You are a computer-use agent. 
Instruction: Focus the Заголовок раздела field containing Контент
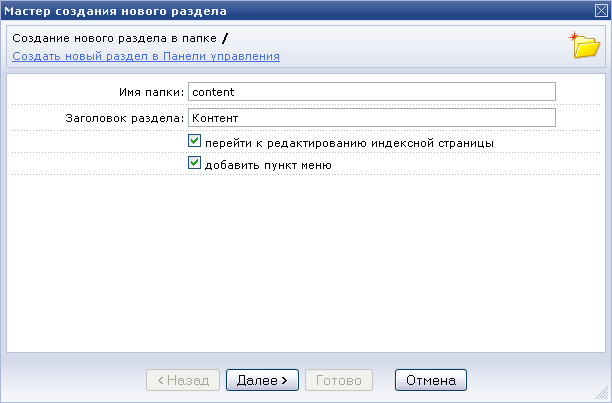tap(372, 118)
